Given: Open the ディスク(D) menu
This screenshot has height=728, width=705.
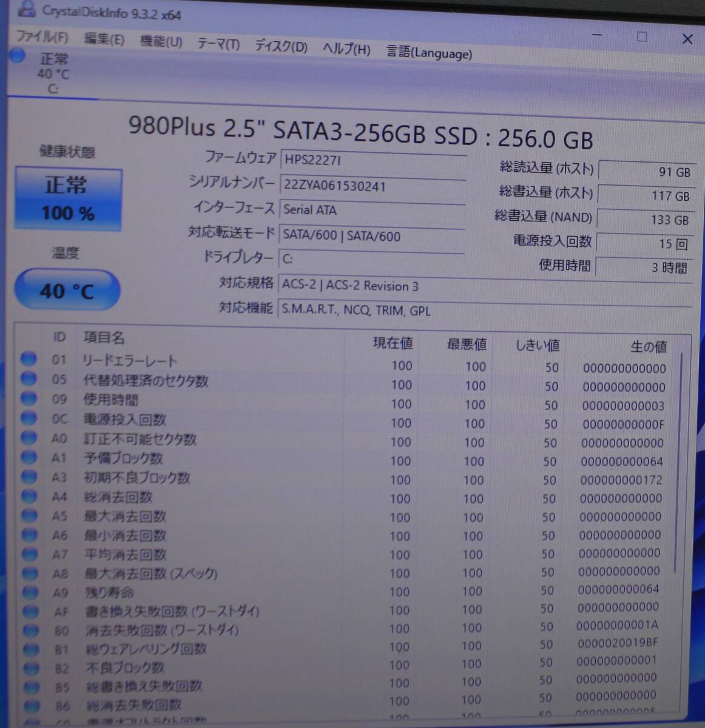Looking at the screenshot, I should click(281, 47).
